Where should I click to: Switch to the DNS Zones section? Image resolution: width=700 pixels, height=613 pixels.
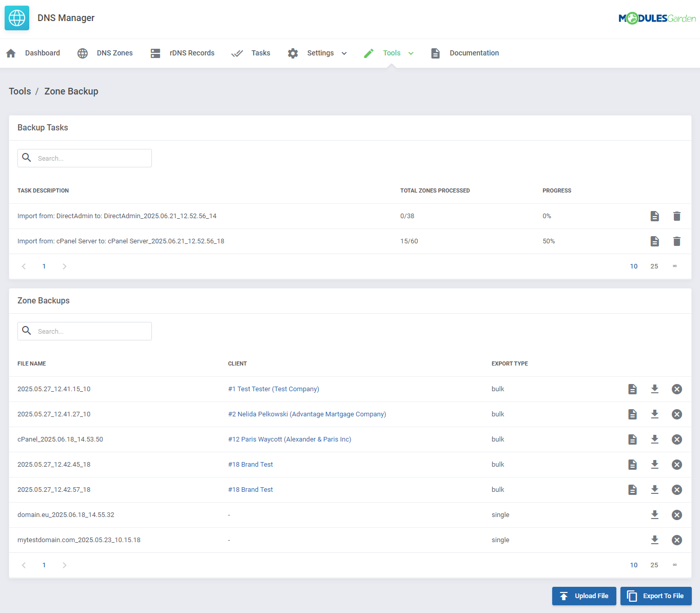[x=114, y=53]
